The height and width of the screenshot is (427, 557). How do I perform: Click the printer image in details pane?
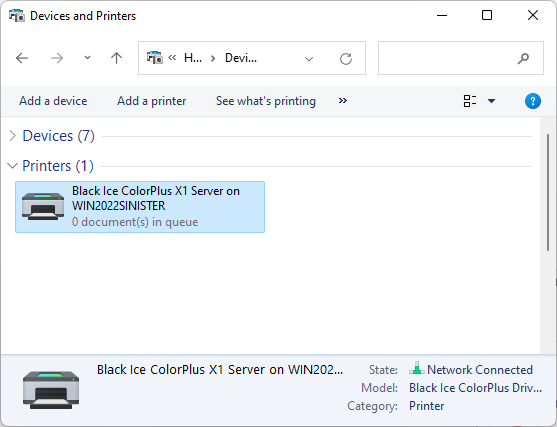pyautogui.click(x=51, y=390)
